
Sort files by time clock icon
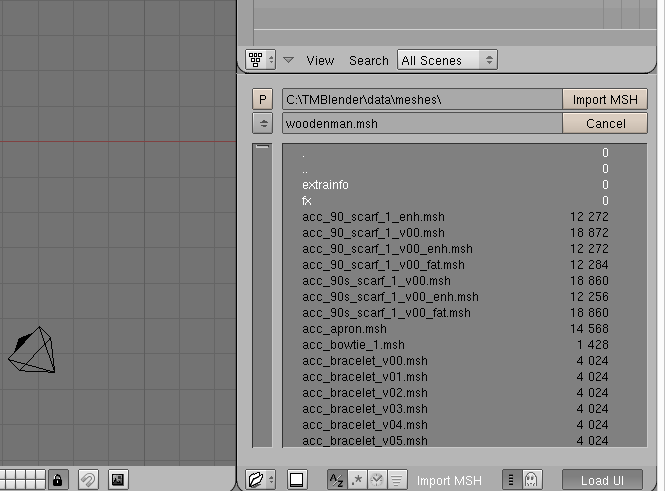[x=377, y=480]
